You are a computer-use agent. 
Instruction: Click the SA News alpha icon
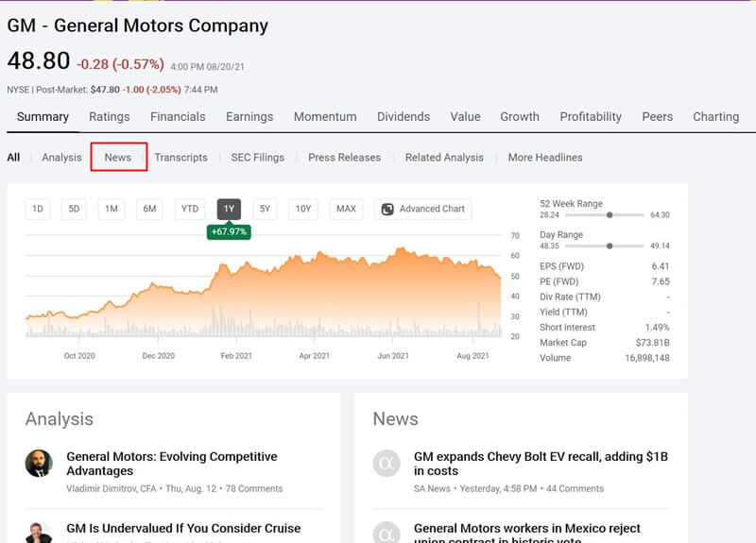click(387, 463)
